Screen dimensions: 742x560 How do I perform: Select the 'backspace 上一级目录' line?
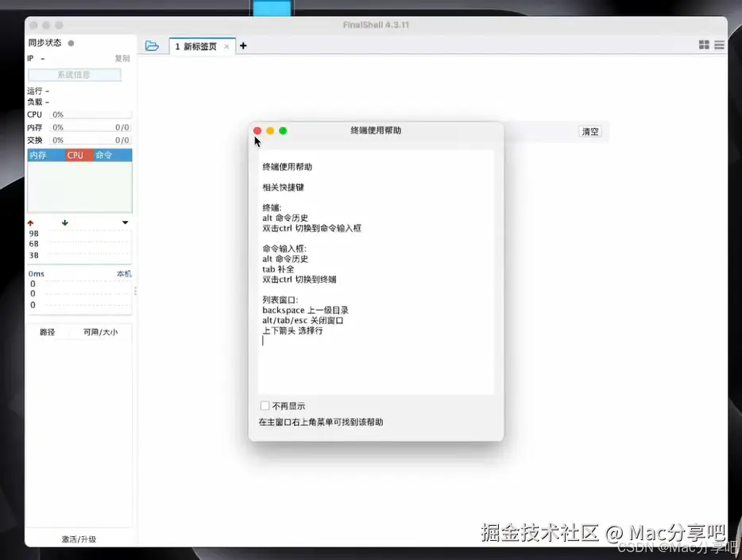coord(305,311)
